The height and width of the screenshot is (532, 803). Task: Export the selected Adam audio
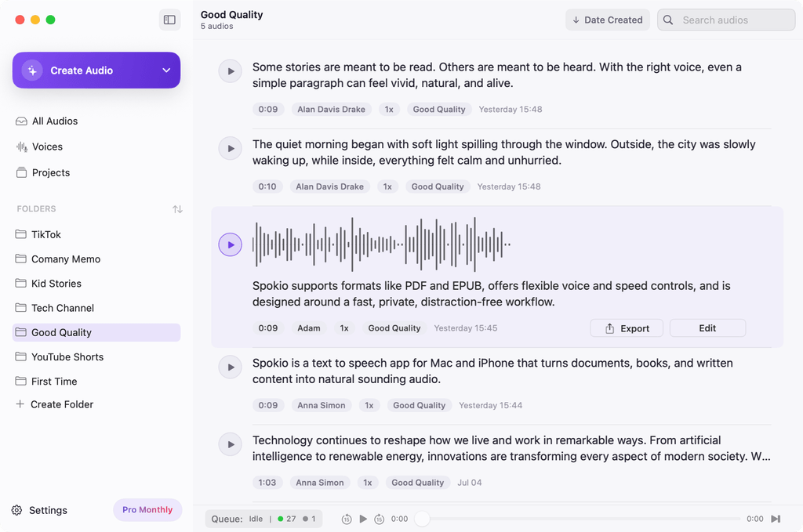pos(627,328)
